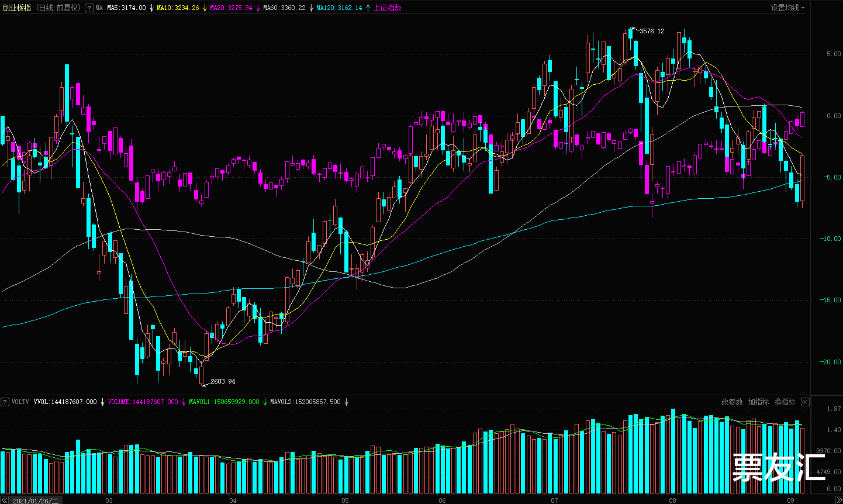Click the green down arrow after MAVOL1 value
This screenshot has width=843, height=504.
(265, 402)
